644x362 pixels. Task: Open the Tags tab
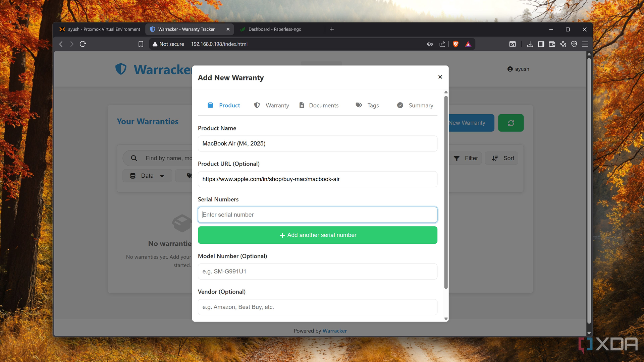pos(367,105)
